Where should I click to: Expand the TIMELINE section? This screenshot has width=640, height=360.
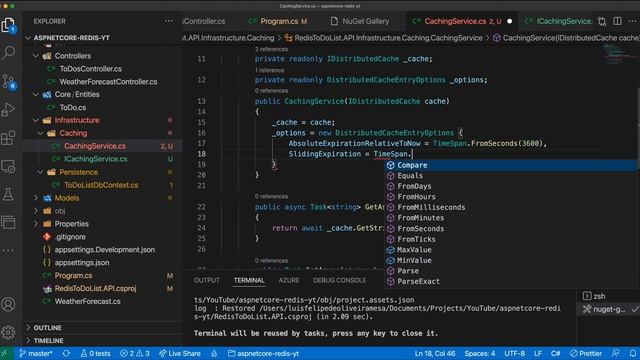click(48, 340)
